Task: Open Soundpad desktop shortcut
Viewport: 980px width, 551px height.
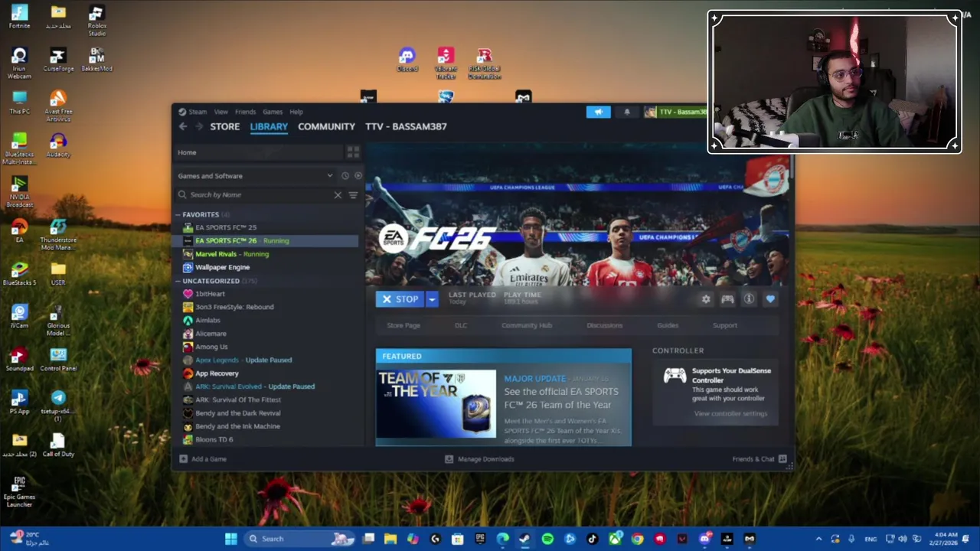Action: tap(19, 360)
